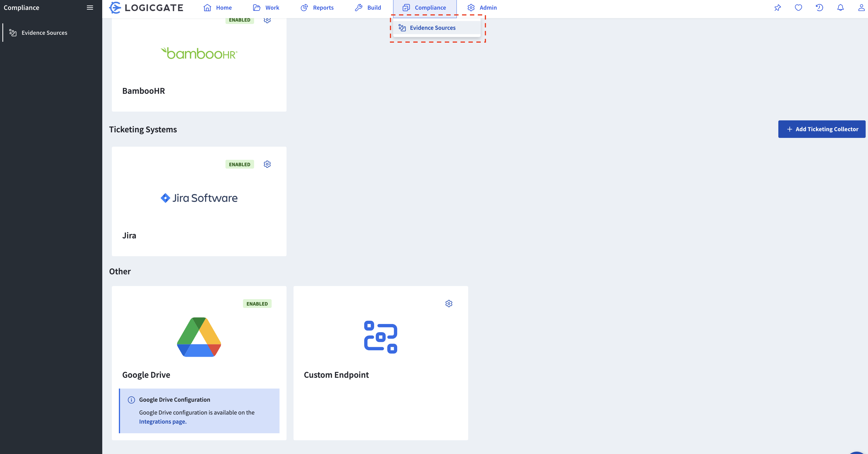Collapse the Compliance sidebar via hamburger icon
868x454 pixels.
click(x=90, y=7)
